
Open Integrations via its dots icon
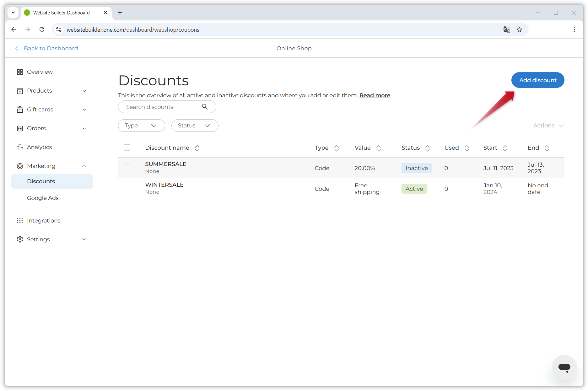coord(20,220)
